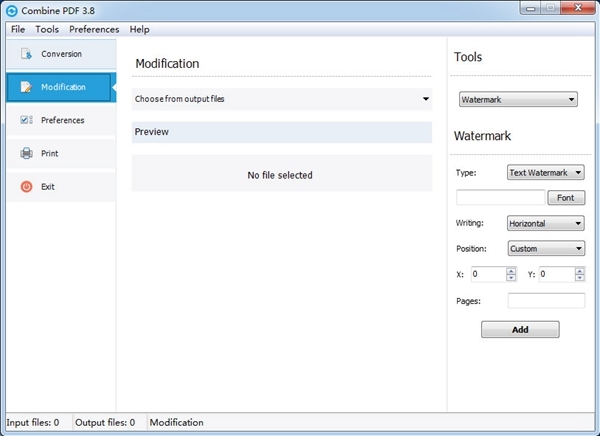This screenshot has height=436, width=600.
Task: Click the Preview header bar
Action: click(282, 132)
